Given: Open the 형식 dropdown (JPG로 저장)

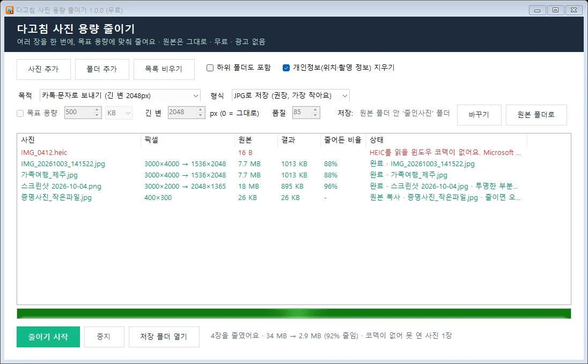Looking at the screenshot, I should coord(291,95).
